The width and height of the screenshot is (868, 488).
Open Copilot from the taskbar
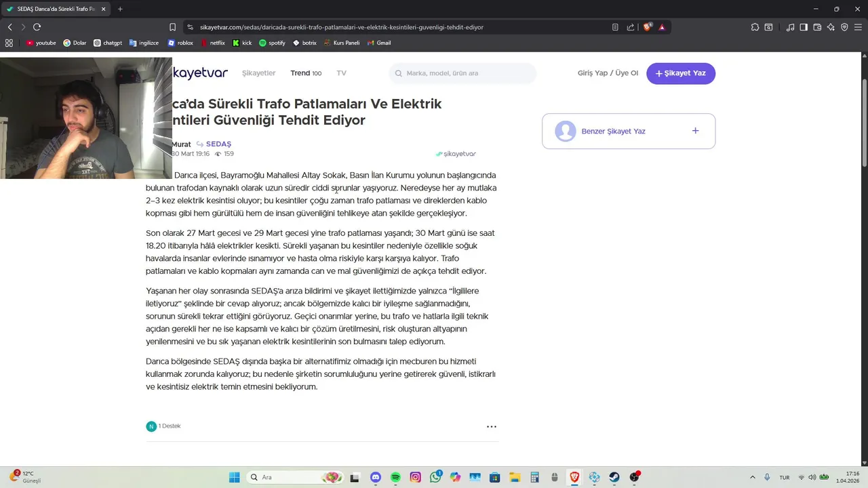[455, 477]
